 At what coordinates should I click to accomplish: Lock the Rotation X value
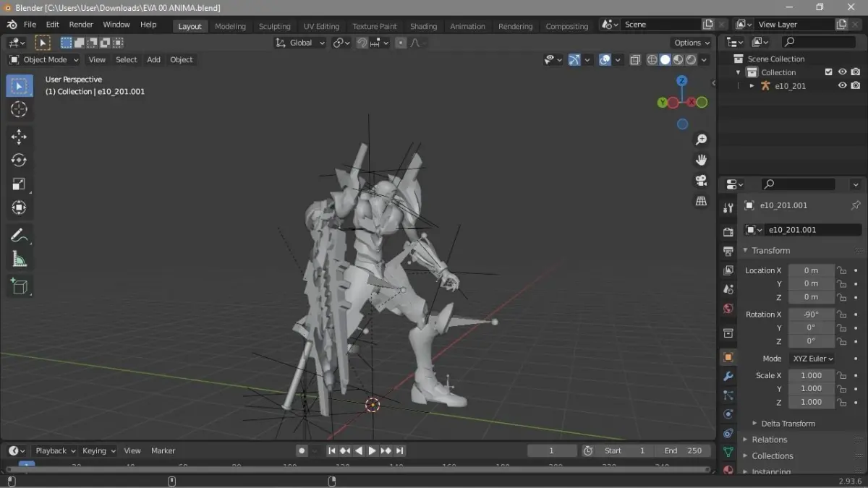[842, 314]
